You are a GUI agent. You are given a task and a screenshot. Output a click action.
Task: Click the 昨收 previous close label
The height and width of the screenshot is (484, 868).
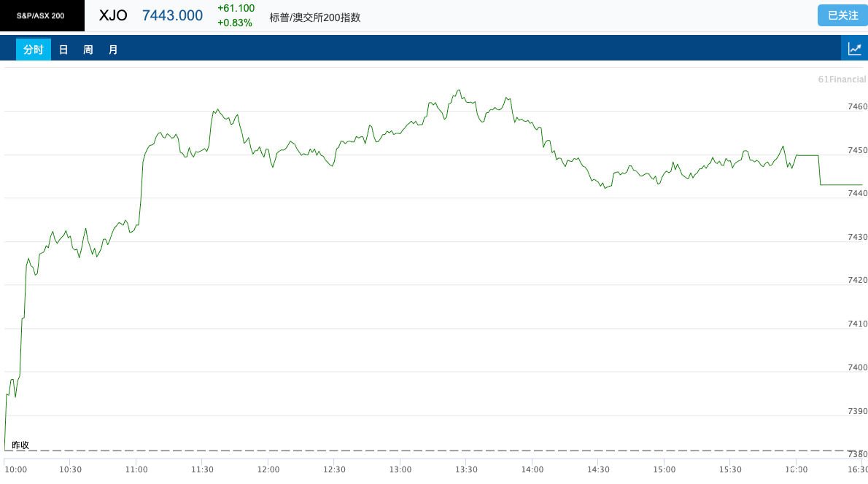coord(20,445)
